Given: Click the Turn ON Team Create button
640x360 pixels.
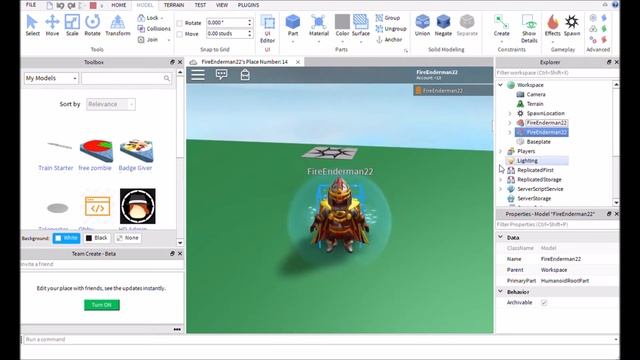Looking at the screenshot, I should [x=102, y=305].
